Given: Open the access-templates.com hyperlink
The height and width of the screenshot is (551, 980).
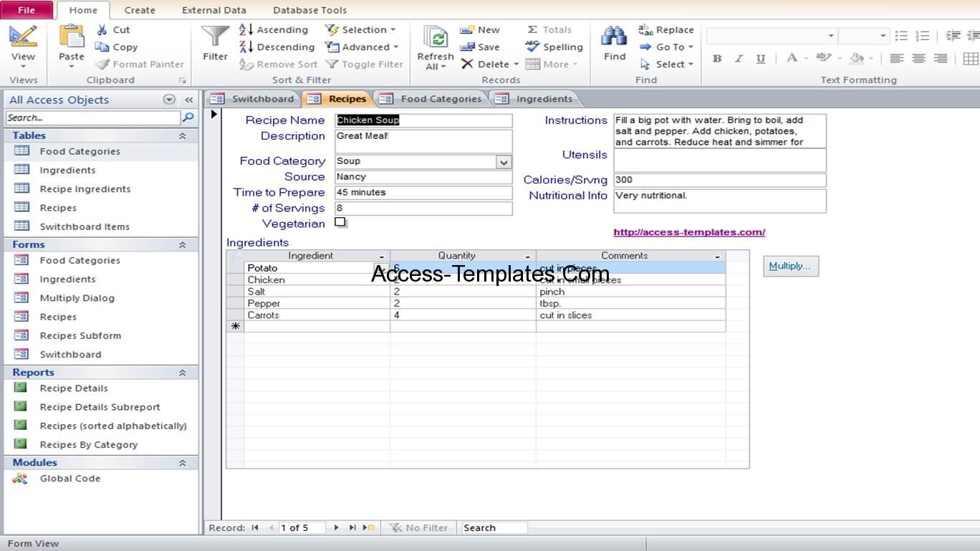Looking at the screenshot, I should [x=688, y=231].
